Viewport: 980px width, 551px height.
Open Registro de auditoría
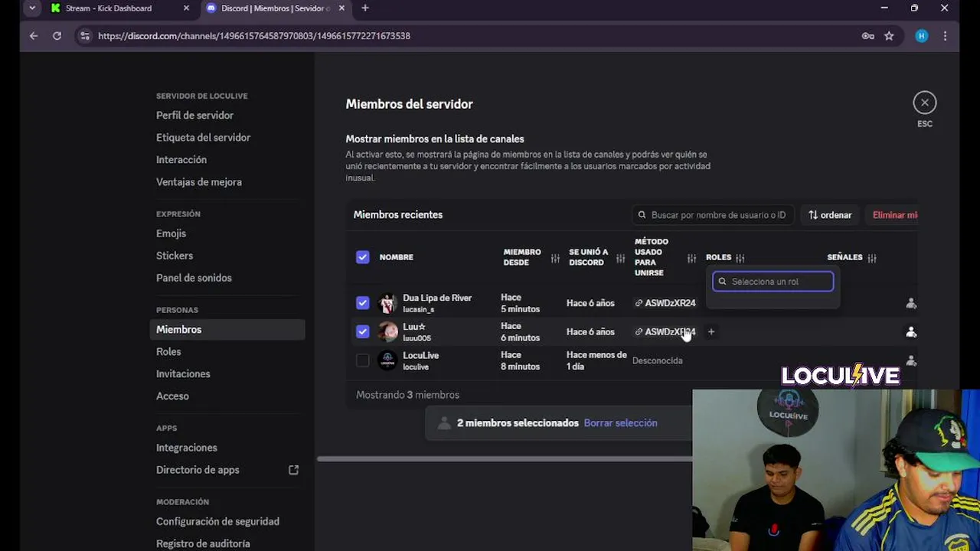pyautogui.click(x=203, y=544)
